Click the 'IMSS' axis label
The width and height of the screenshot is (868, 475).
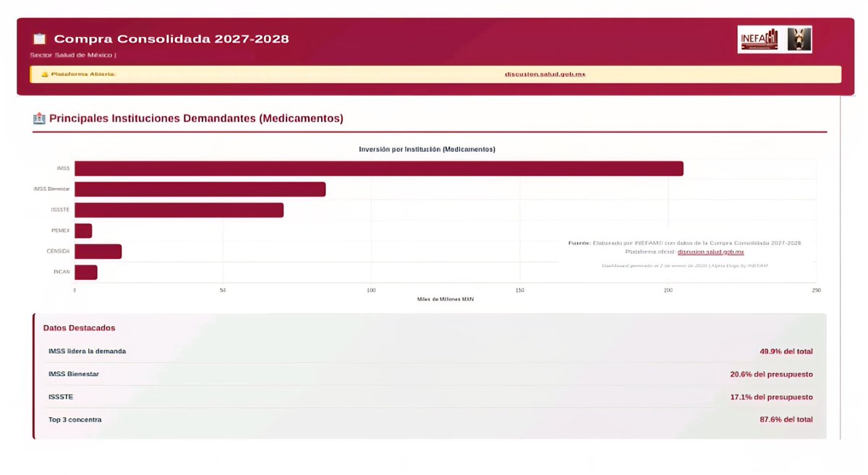[63, 168]
